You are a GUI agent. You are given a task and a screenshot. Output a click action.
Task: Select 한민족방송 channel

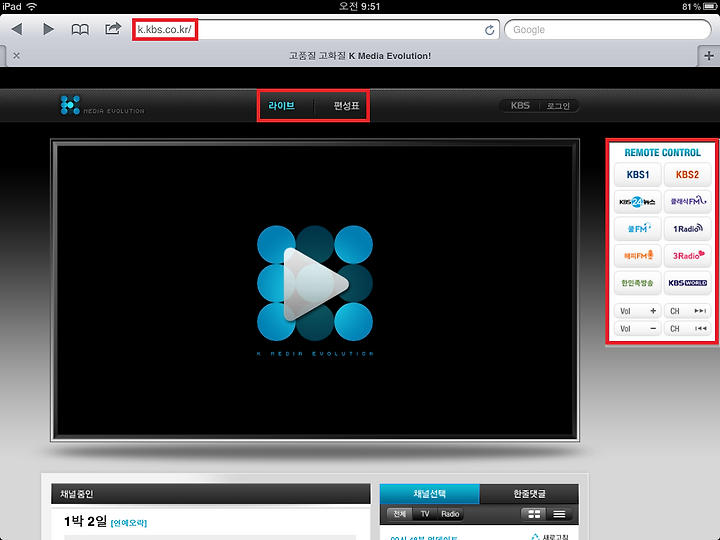click(x=638, y=283)
